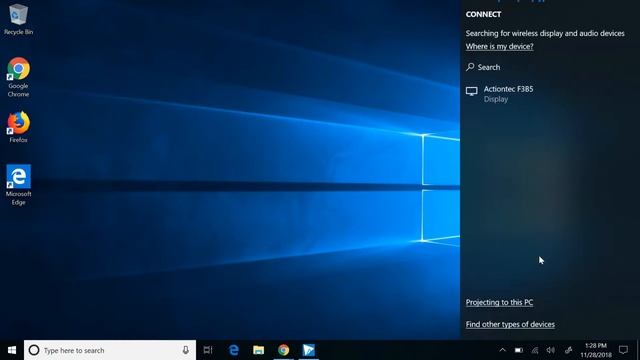The image size is (640, 360).
Task: Select the Firefox desktop shortcut
Action: [18, 127]
